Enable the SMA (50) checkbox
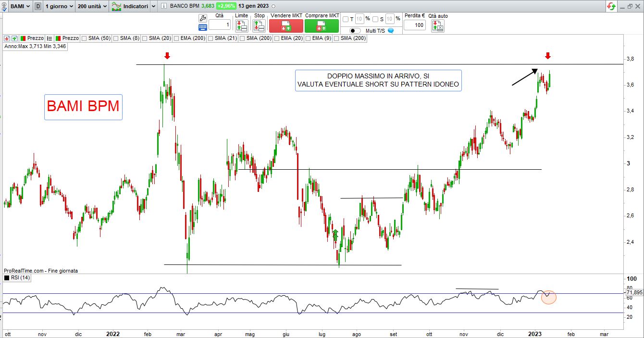Image resolution: width=644 pixels, height=338 pixels. click(85, 38)
